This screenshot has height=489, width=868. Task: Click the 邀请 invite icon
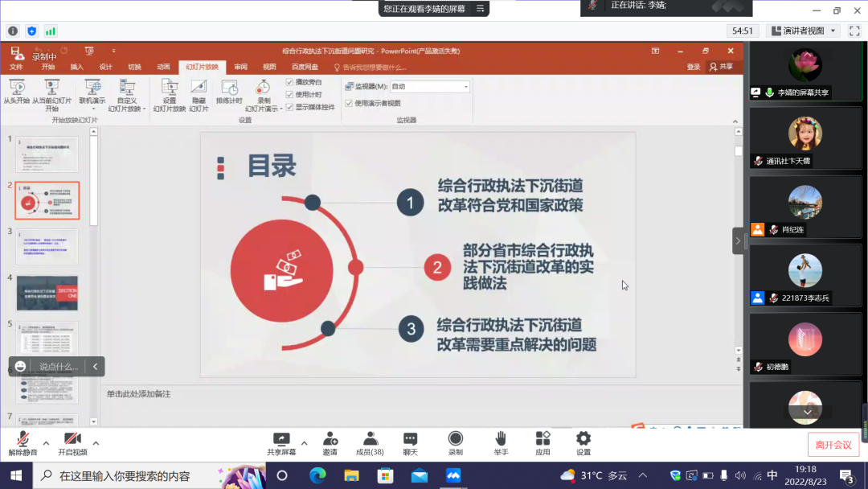point(330,439)
